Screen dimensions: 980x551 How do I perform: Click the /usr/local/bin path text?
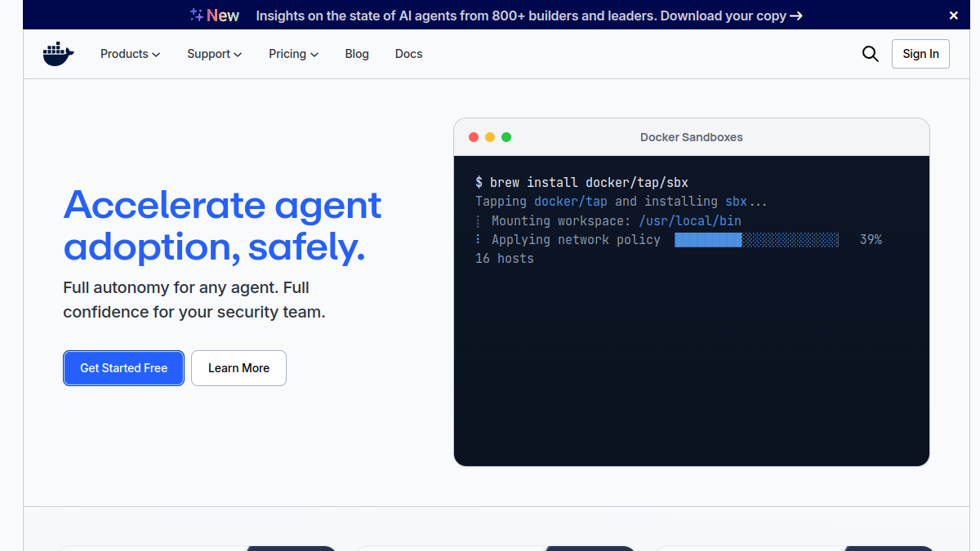(x=690, y=220)
